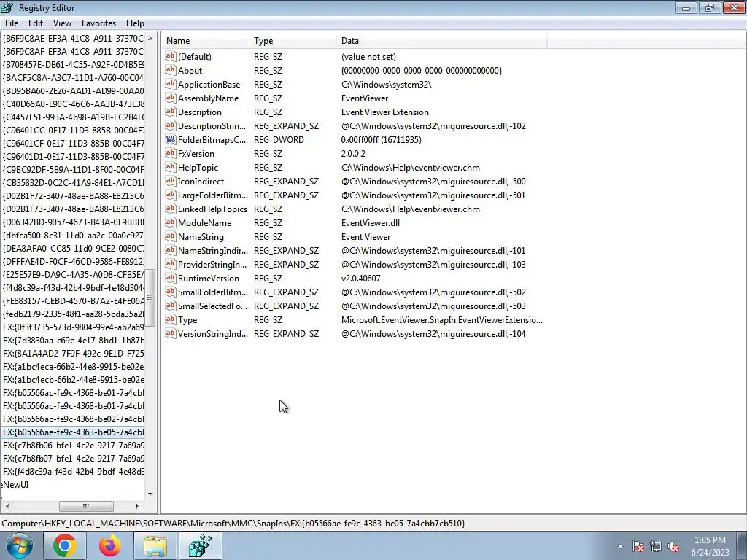
Task: Select the FX:{0f3f3735-573d-9804-99e4-ab2a69 key
Action: (x=74, y=327)
